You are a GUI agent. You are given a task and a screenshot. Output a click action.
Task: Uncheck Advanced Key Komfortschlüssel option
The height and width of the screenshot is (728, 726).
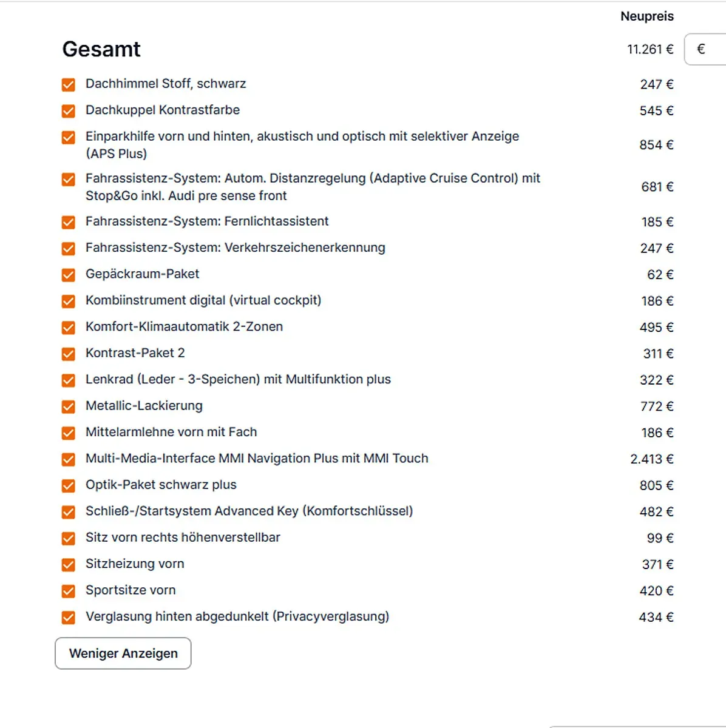pyautogui.click(x=69, y=512)
